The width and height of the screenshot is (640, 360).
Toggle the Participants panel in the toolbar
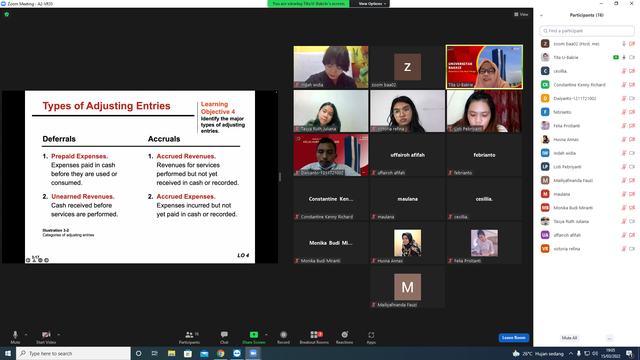pyautogui.click(x=189, y=337)
